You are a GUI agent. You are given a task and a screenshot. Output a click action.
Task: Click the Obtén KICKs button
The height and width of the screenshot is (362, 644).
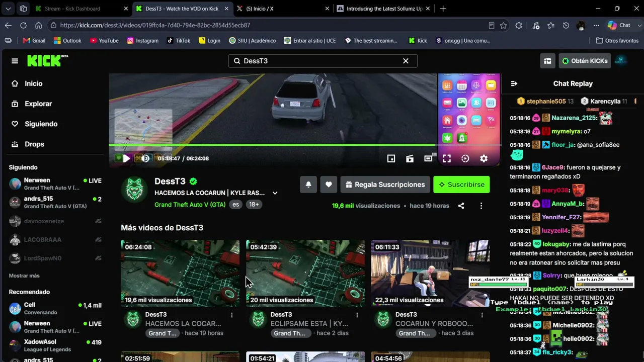(x=585, y=61)
